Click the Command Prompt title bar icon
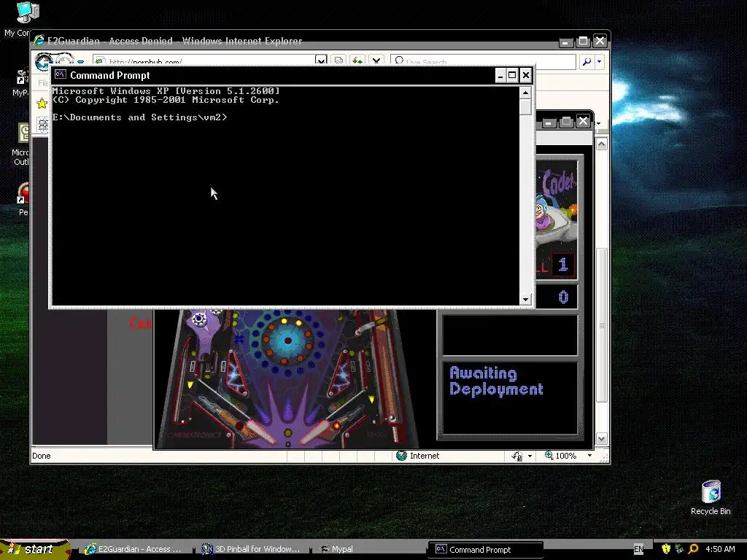The height and width of the screenshot is (560, 747). 60,75
